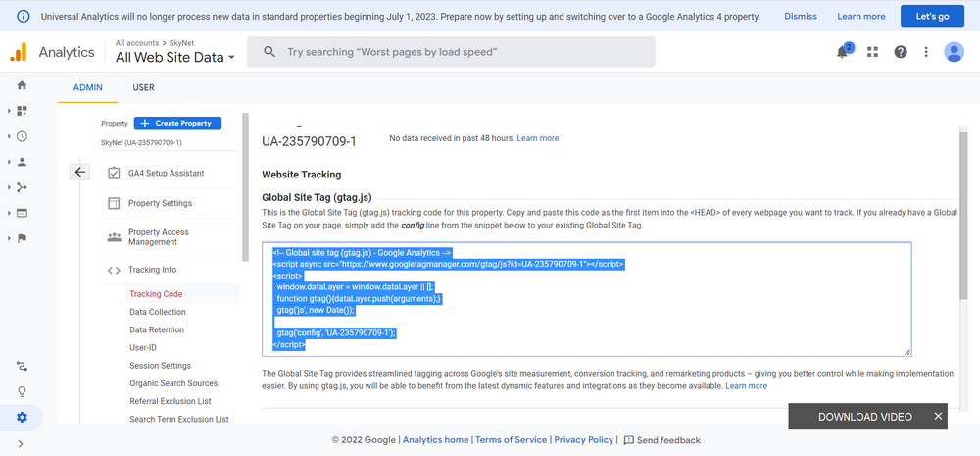
Task: Click the SkyNet (UA-235790709-1) property name
Action: pos(141,142)
